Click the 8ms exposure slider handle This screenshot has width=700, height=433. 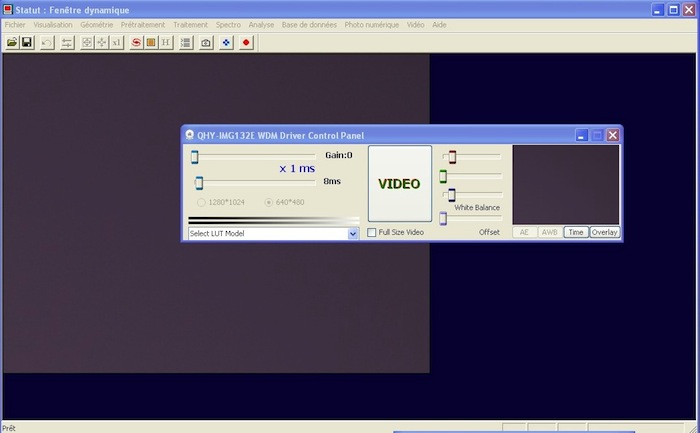pos(199,183)
